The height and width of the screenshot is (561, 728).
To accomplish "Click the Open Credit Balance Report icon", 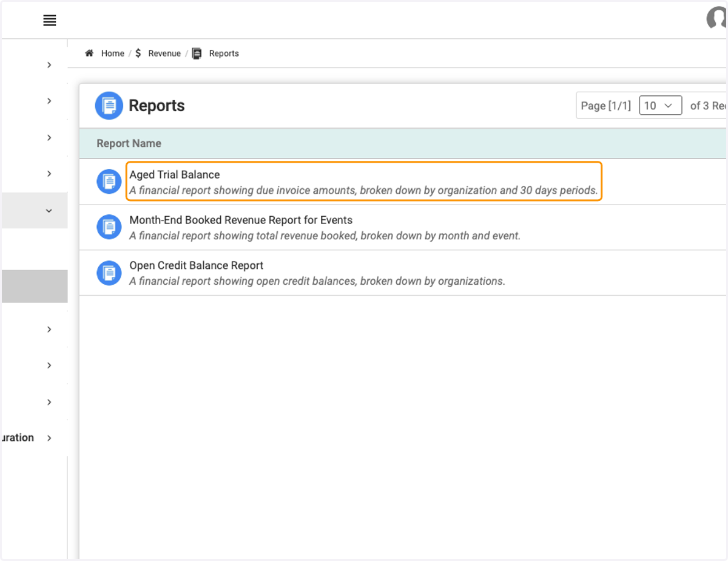I will [x=109, y=273].
